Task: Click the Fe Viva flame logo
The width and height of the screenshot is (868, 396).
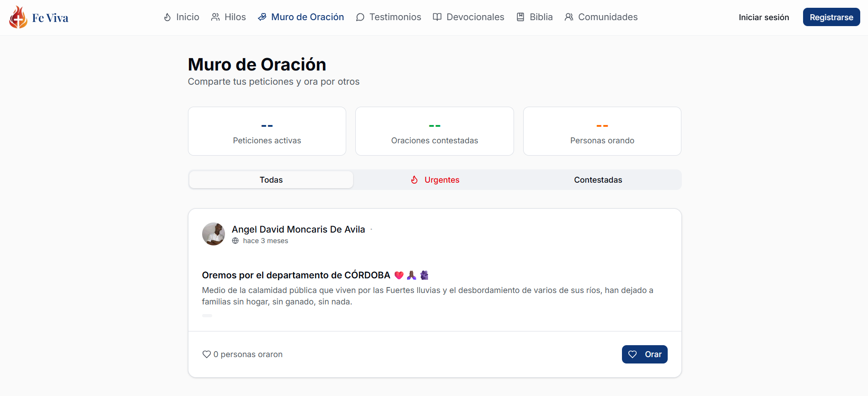Action: 18,17
